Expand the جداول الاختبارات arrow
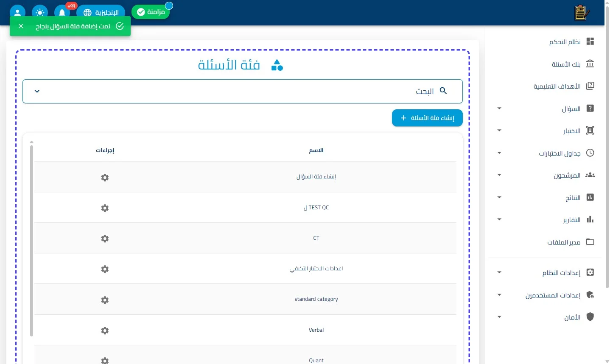The image size is (610, 364). point(499,153)
